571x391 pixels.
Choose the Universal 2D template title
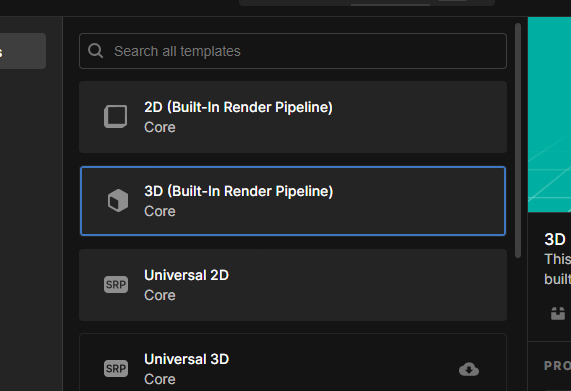186,275
